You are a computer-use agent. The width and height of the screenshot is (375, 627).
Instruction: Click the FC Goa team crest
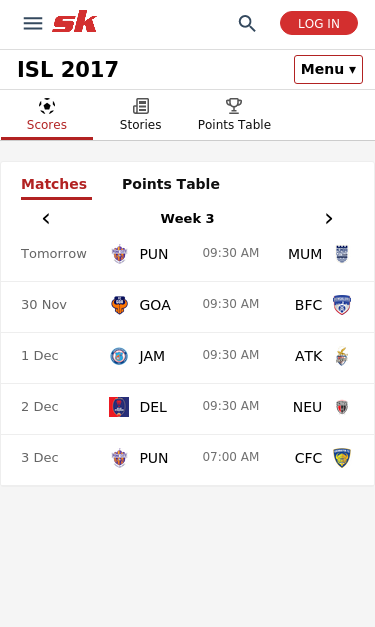click(x=119, y=305)
